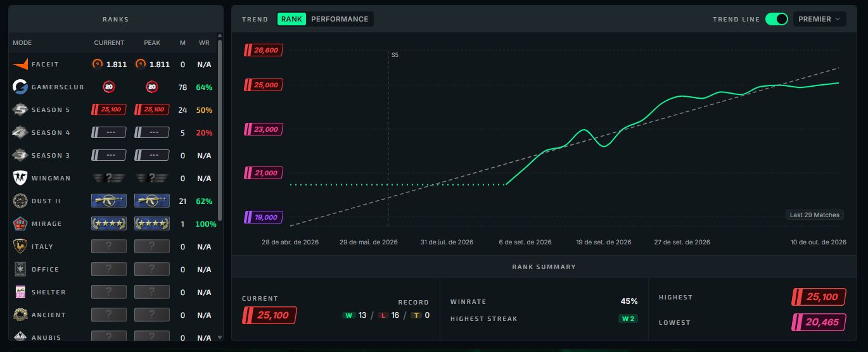Select the Wingman mode icon

pyautogui.click(x=20, y=178)
